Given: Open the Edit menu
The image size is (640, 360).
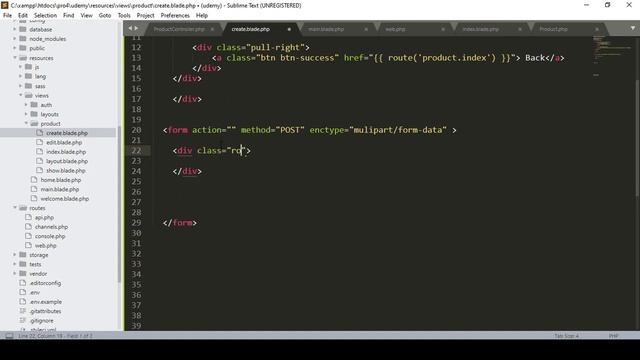Looking at the screenshot, I should 23,15.
